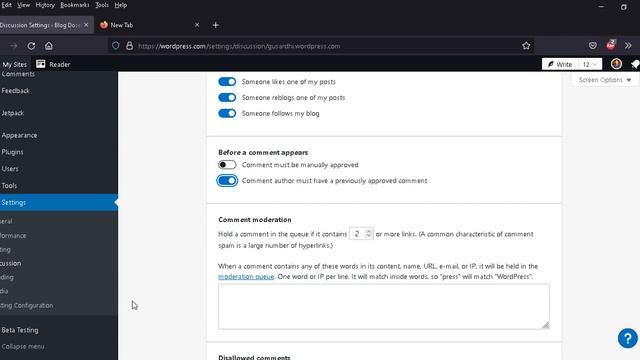Open the Write button draft count dropdown
The height and width of the screenshot is (360, 640).
590,64
